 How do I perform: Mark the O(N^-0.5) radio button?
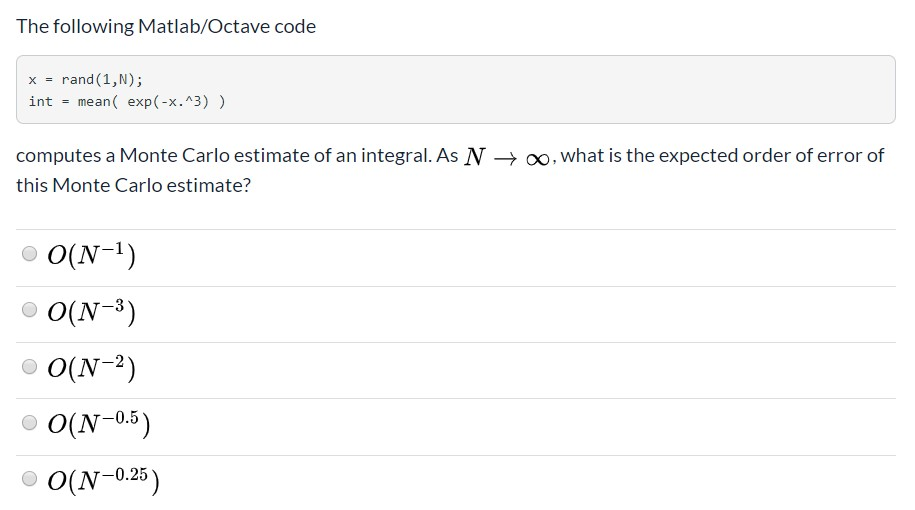pyautogui.click(x=29, y=422)
